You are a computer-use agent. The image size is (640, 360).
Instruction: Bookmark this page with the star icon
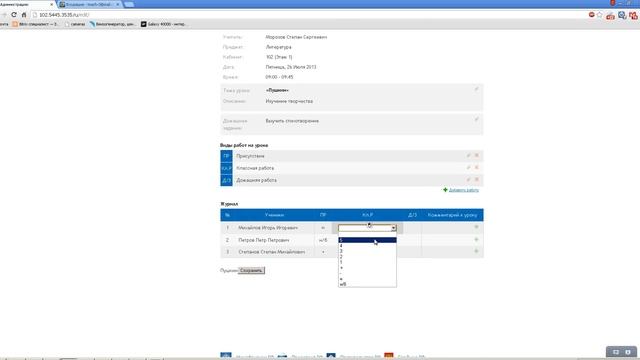click(x=600, y=15)
